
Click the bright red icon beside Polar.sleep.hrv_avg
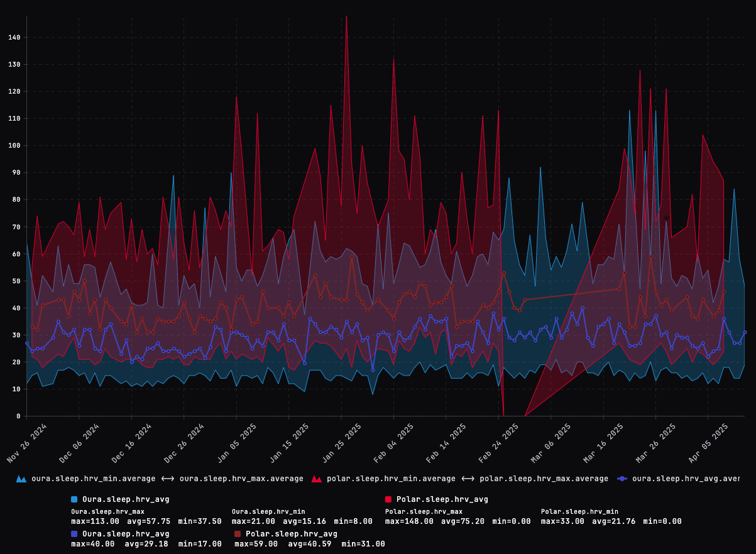[x=389, y=500]
